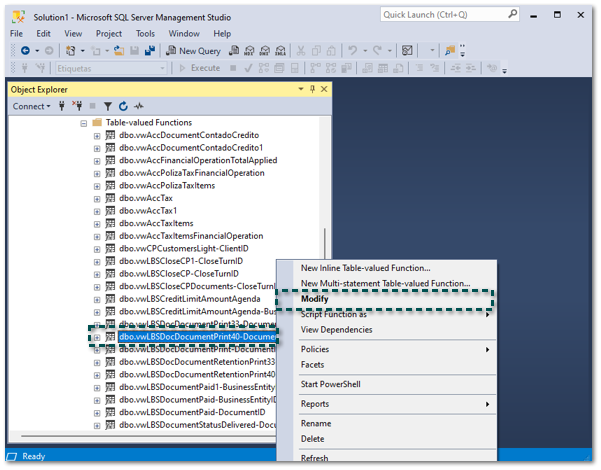
Task: Choose New Inline Table-valued Function
Action: (x=386, y=268)
